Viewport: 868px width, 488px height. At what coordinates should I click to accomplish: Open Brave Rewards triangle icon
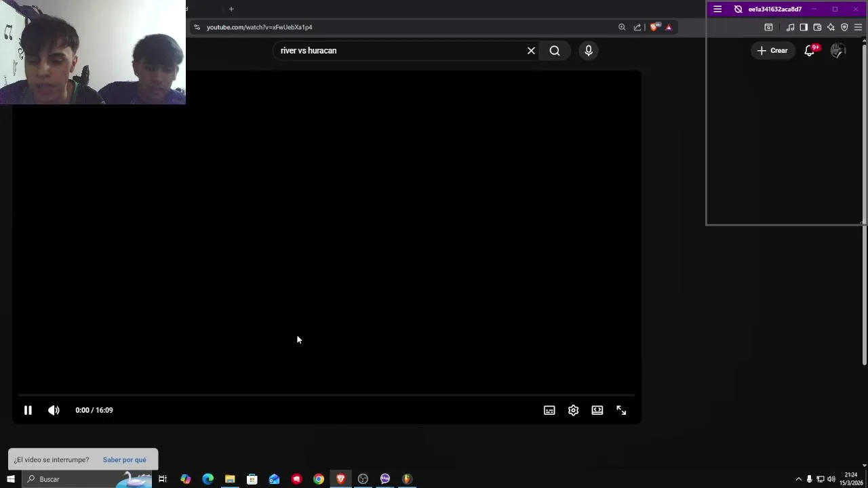669,27
